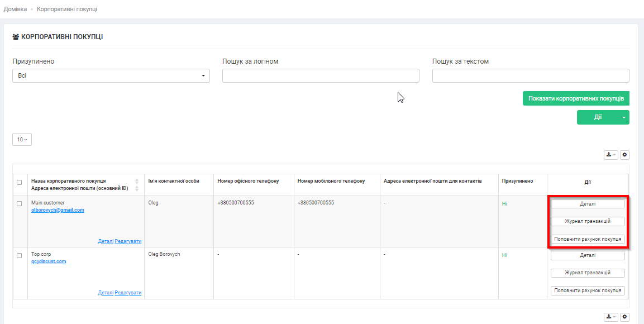
Task: Open table settings gear above the table
Action: click(624, 155)
